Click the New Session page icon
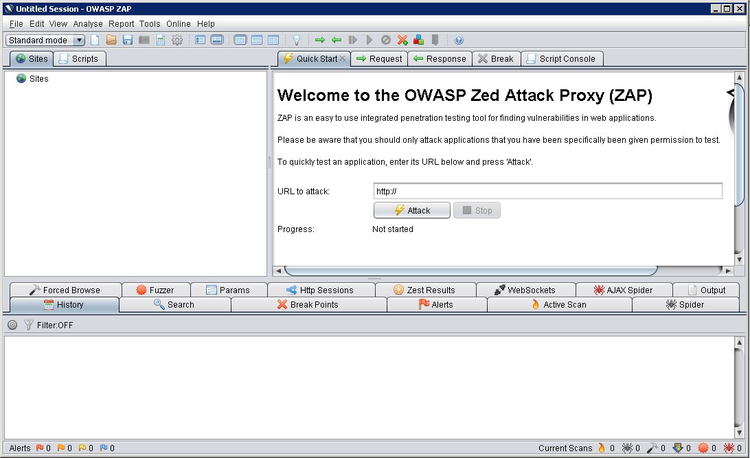Screen dimensions: 750x458 coord(95,40)
